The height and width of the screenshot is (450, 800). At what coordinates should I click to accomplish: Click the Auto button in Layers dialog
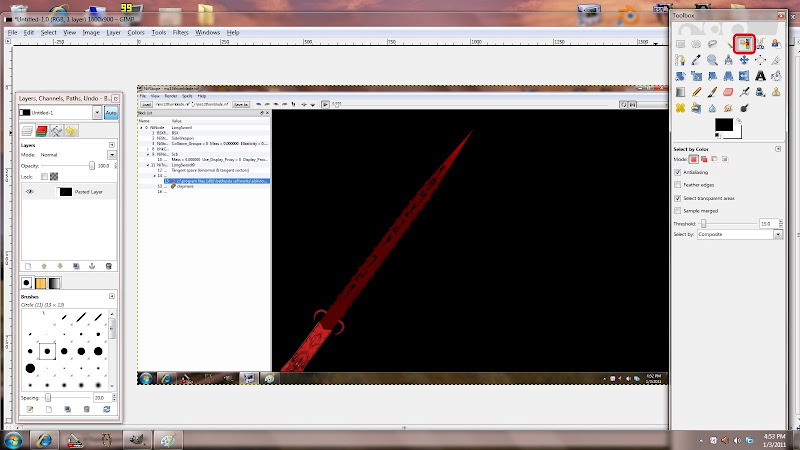click(x=110, y=113)
